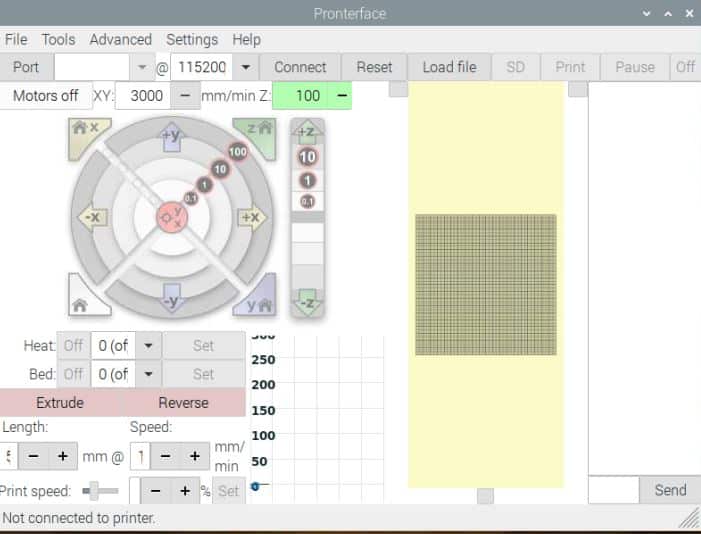Toggle the Bed Off button
The height and width of the screenshot is (534, 701).
click(73, 374)
